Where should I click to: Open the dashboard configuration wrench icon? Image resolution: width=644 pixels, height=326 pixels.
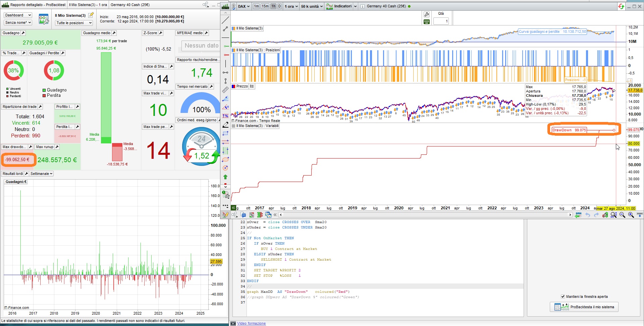click(x=44, y=19)
